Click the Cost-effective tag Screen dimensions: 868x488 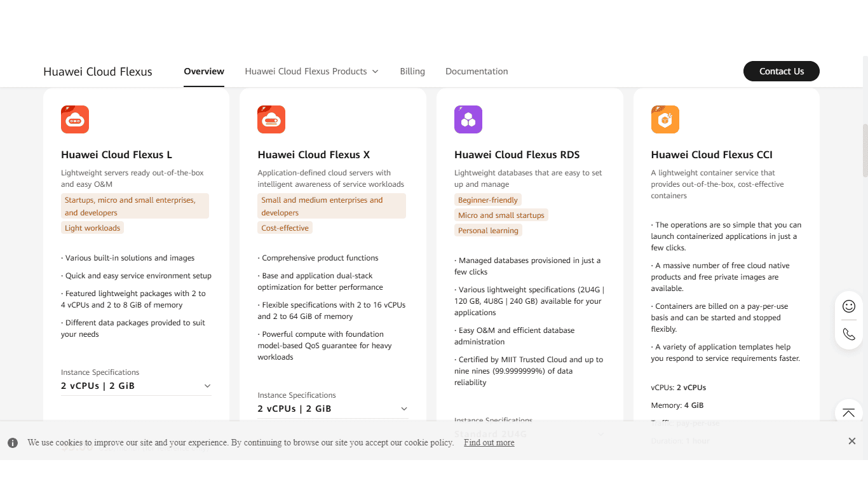pos(285,228)
